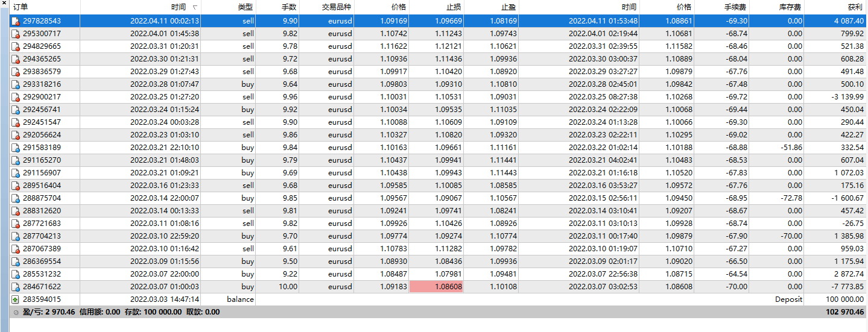Select the icon for order 288875704
Screen dimensions: 868x332
(x=15, y=198)
